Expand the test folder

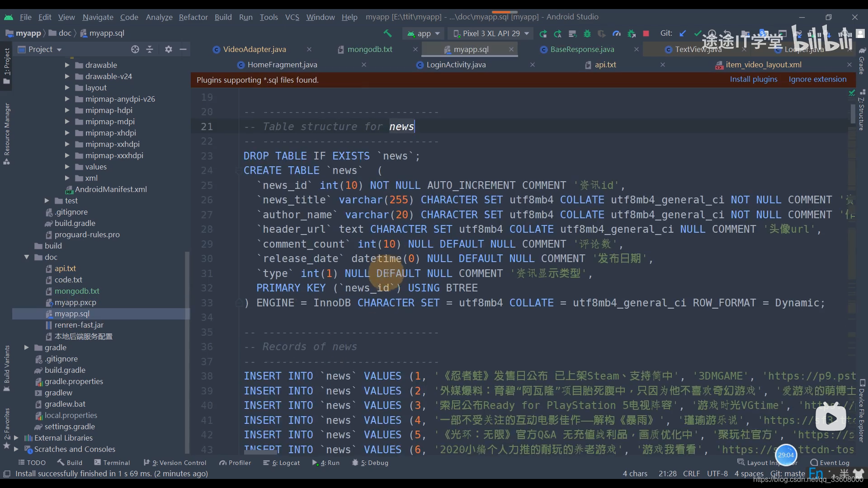pos(47,201)
